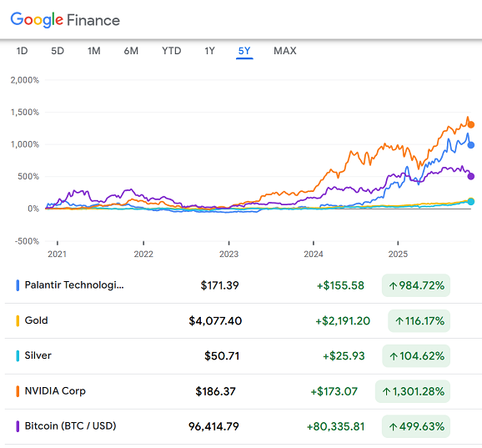
Task: Click the 2025 x-axis label
Action: (x=398, y=254)
